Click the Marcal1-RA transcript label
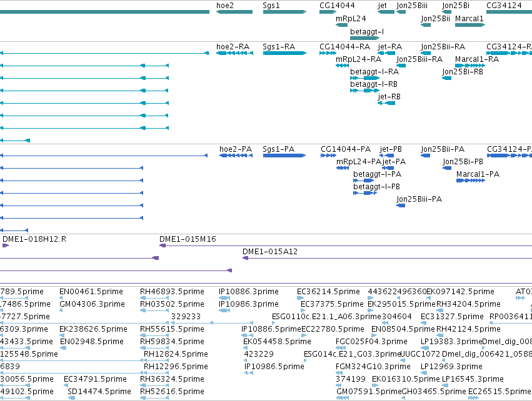The image size is (532, 401). (477, 59)
